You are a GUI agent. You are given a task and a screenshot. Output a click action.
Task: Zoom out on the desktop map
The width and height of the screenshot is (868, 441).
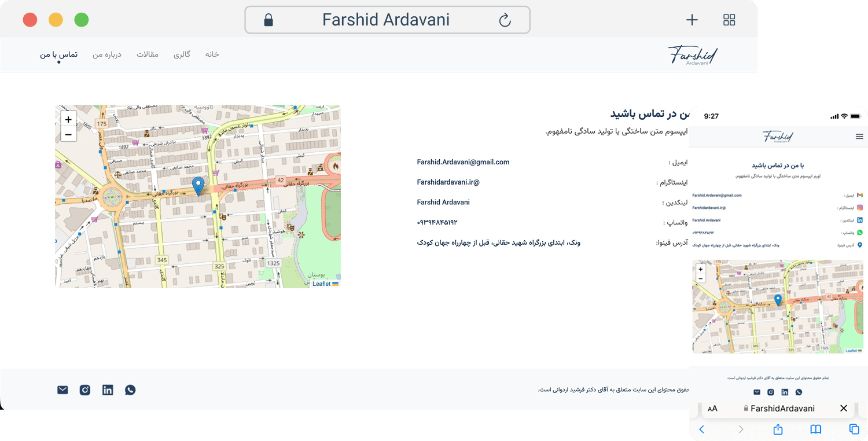[68, 134]
